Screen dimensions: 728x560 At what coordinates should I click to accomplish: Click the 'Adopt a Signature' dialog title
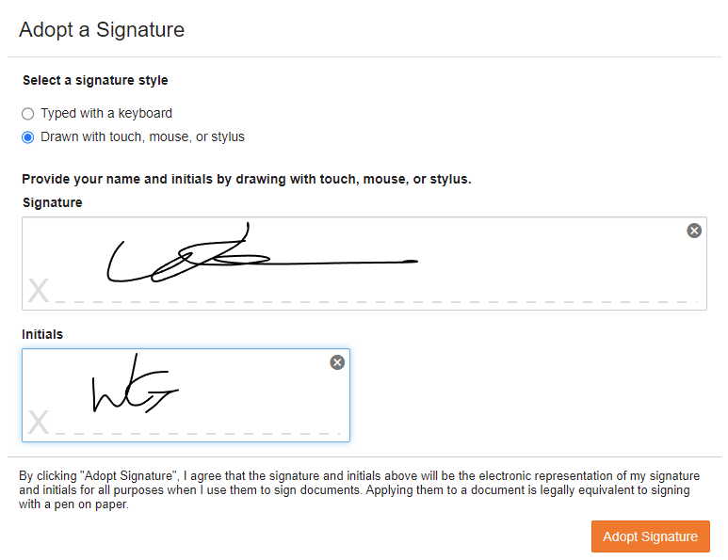tap(102, 29)
